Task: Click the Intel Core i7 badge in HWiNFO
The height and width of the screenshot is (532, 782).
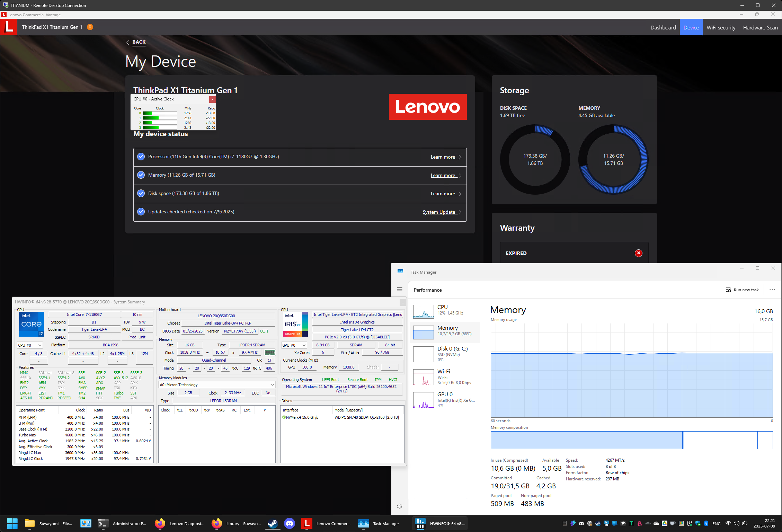Action: [x=32, y=324]
